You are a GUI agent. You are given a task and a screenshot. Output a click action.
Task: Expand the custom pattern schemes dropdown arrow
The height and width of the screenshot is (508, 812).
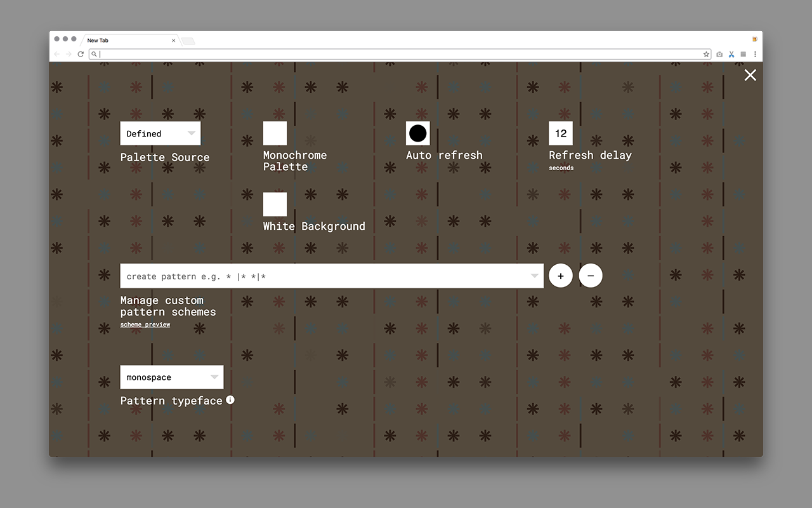(x=535, y=276)
